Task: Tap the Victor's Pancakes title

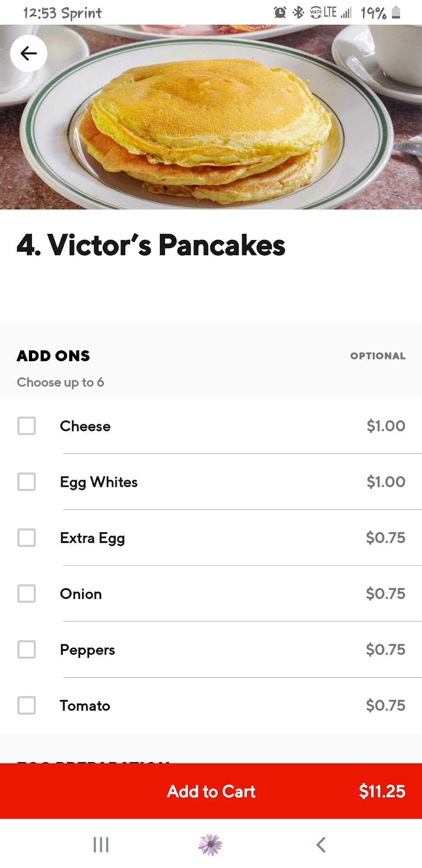Action: [151, 245]
